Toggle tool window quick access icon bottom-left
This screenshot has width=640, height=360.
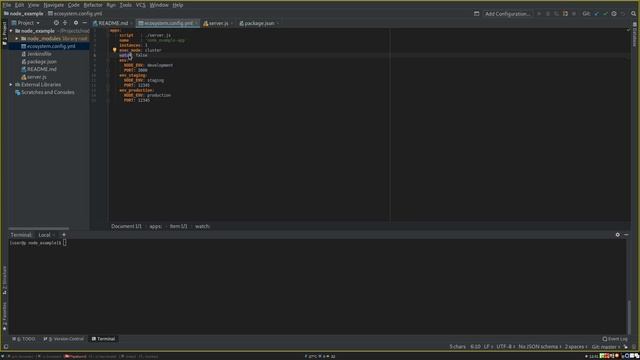[6, 347]
